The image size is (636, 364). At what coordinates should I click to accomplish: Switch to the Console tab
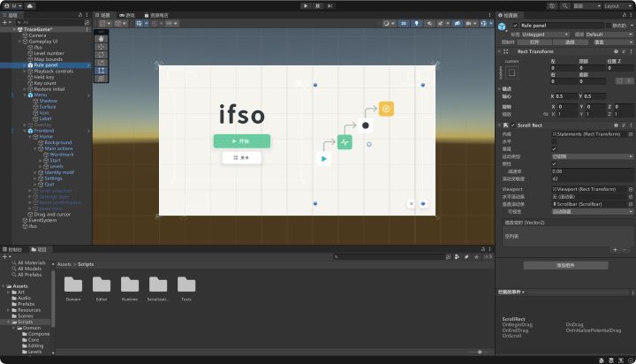12,249
